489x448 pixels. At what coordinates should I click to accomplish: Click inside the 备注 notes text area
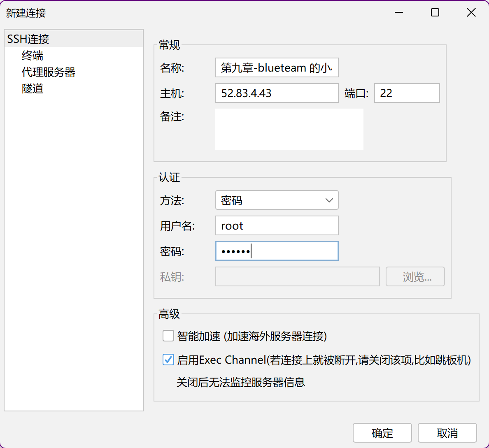click(289, 129)
